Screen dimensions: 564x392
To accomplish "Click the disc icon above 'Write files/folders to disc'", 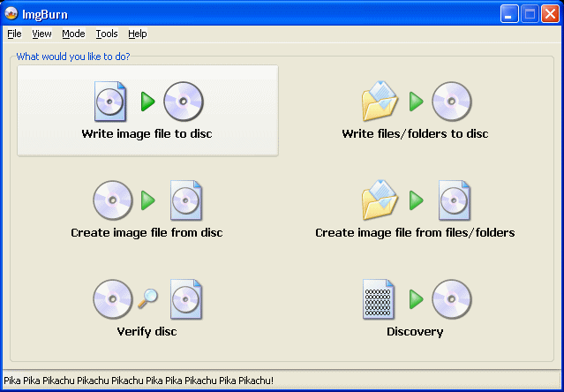I will point(452,102).
